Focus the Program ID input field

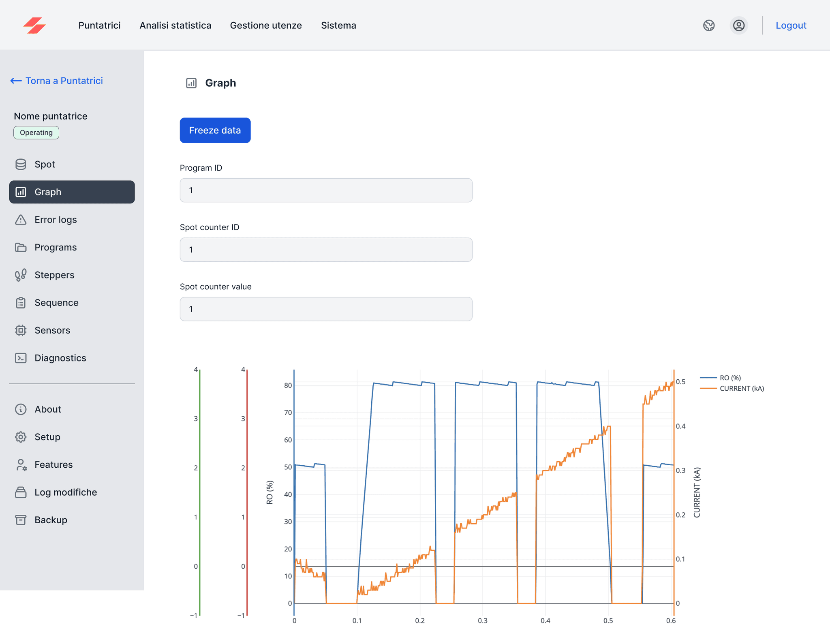pos(326,190)
